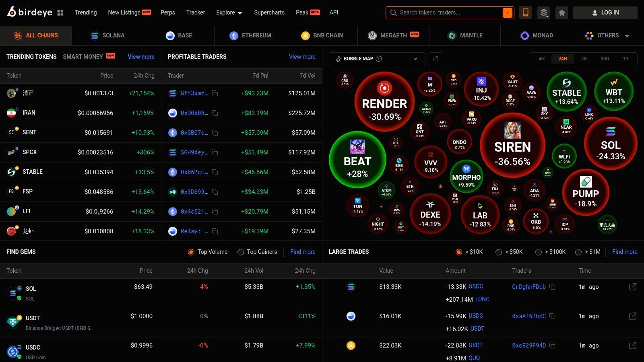Click the BEAT bubble
644x362 pixels.
pos(357,160)
